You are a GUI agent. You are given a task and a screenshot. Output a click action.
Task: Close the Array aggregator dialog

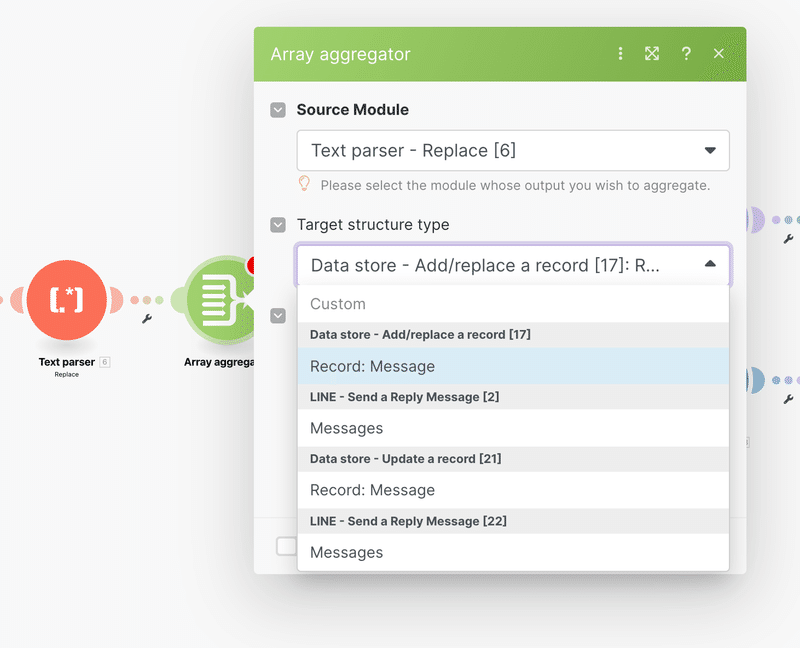(x=719, y=54)
